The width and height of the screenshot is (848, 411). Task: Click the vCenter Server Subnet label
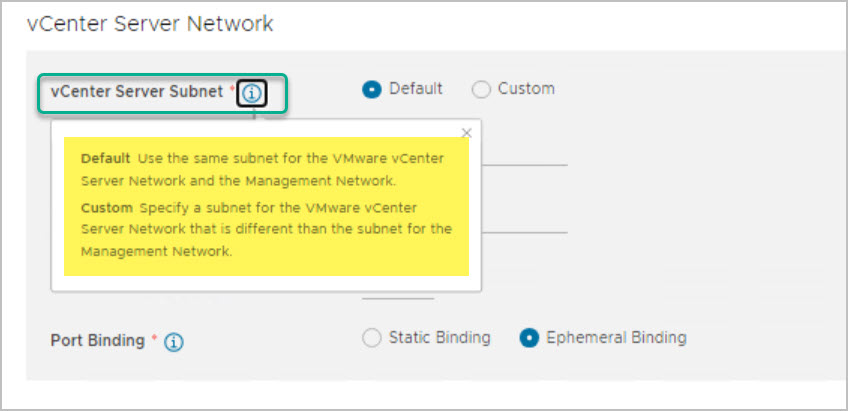point(137,92)
